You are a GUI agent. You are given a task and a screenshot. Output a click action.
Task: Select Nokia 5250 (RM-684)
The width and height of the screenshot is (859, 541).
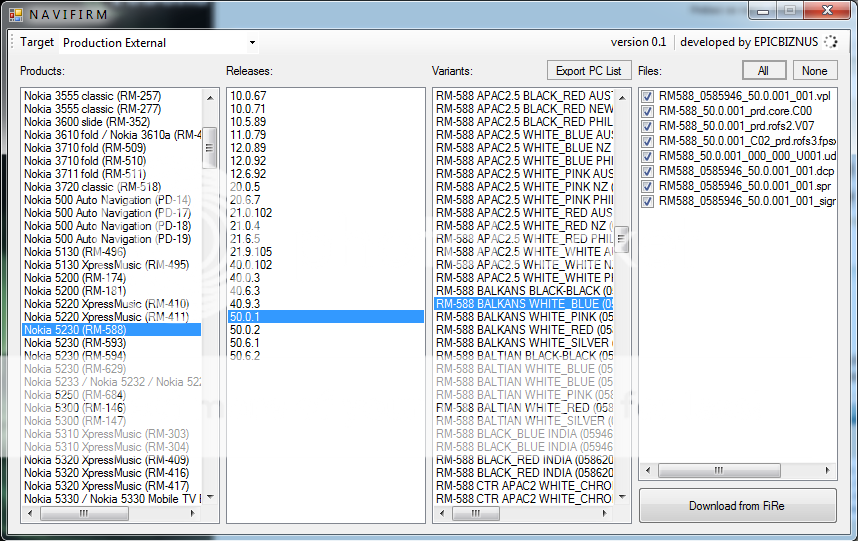[111, 395]
